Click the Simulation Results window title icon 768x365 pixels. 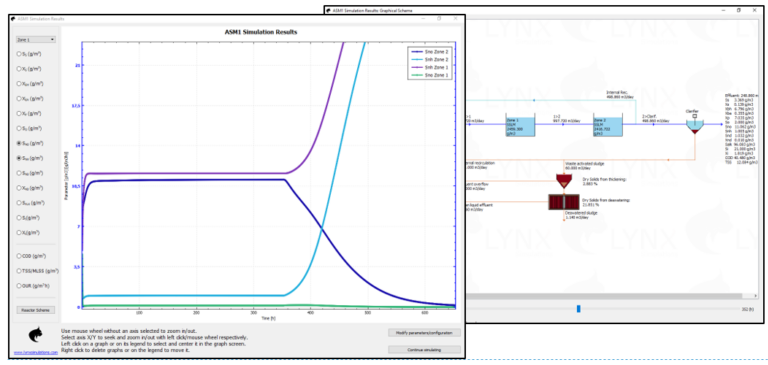coord(13,19)
